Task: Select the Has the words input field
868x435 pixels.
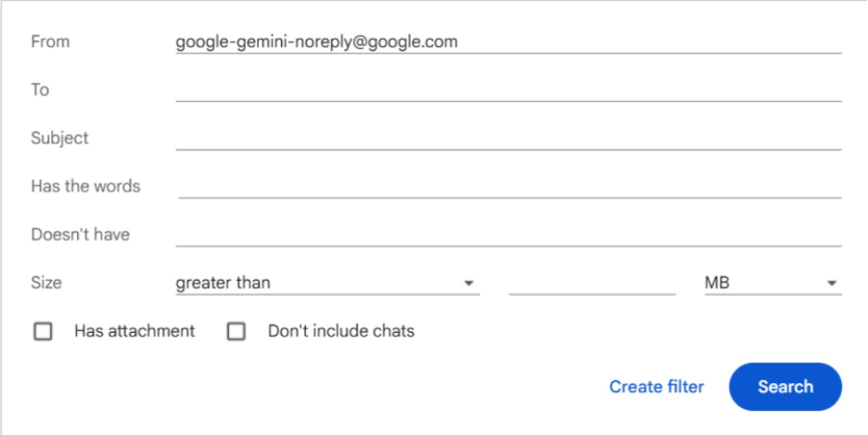Action: (x=509, y=186)
